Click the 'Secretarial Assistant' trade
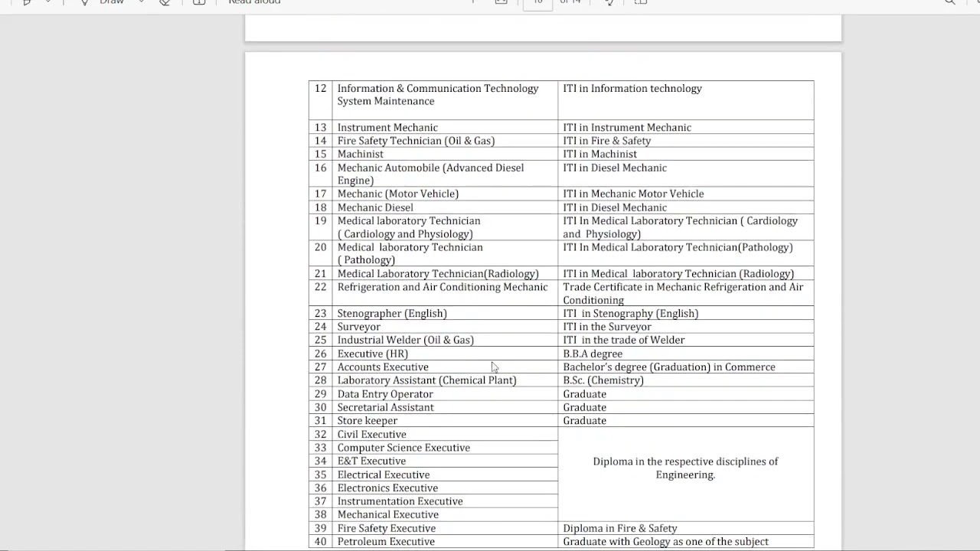 point(386,407)
